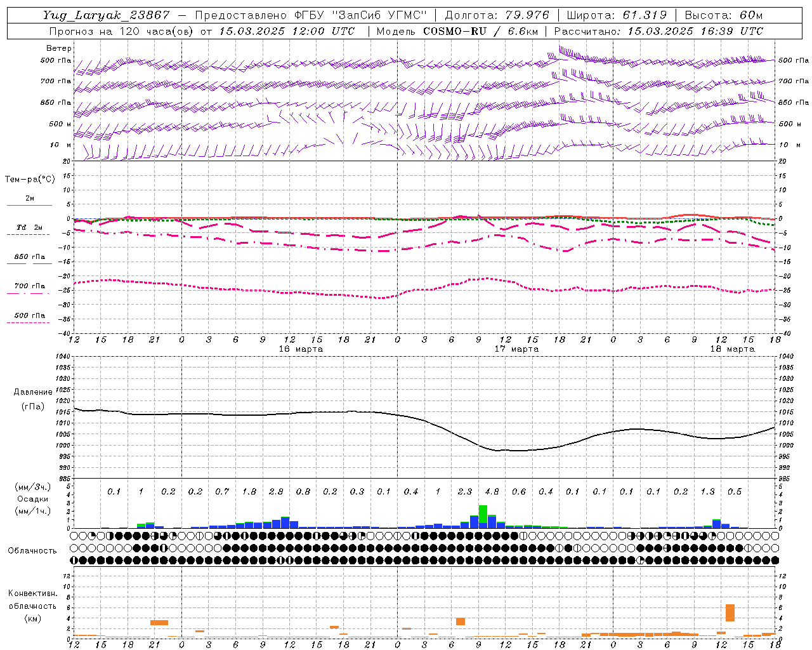Click the latitude value Широта: 61.319
Image resolution: width=812 pixels, height=650 pixels.
point(617,15)
